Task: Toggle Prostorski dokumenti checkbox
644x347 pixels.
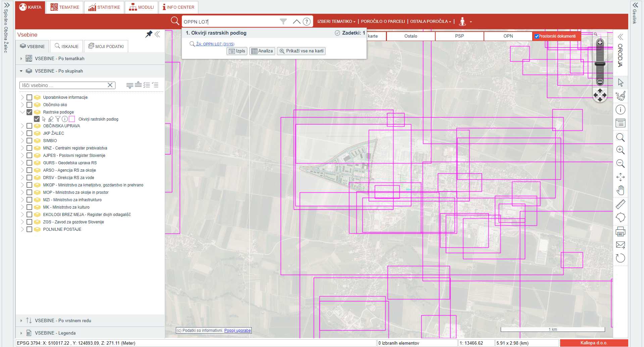Action: (x=537, y=36)
